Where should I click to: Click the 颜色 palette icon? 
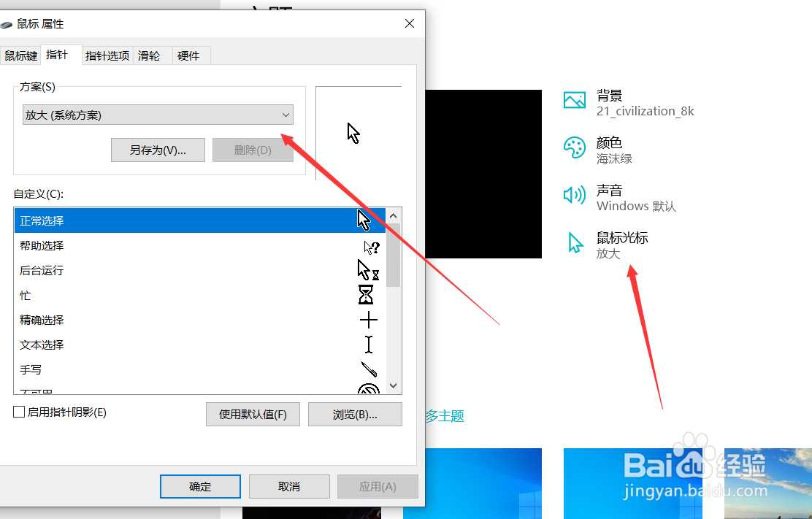[x=575, y=146]
